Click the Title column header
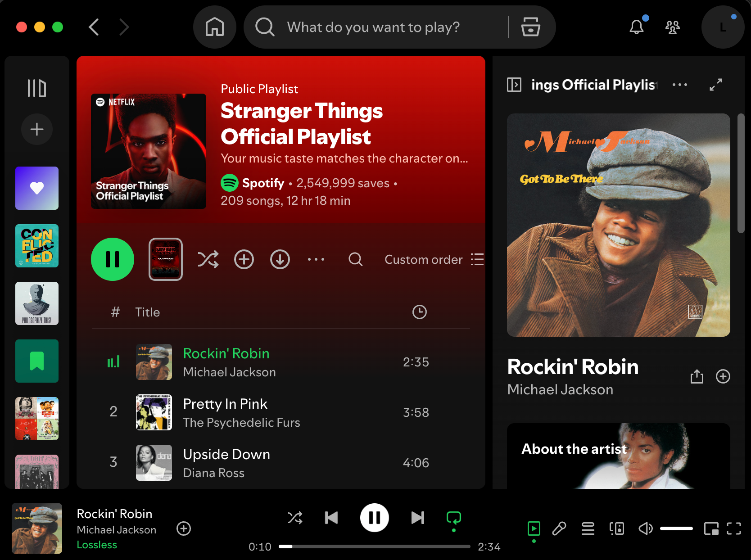751x560 pixels. (148, 312)
